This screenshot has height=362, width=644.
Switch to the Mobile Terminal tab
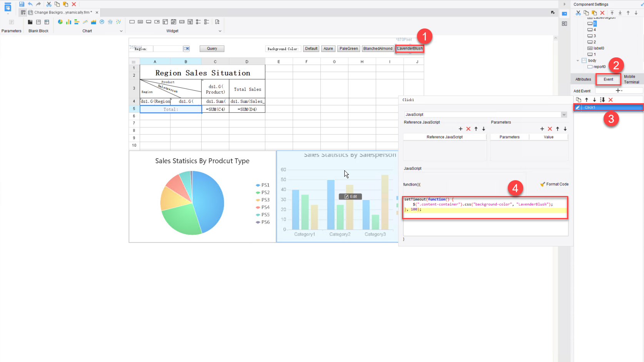point(631,79)
